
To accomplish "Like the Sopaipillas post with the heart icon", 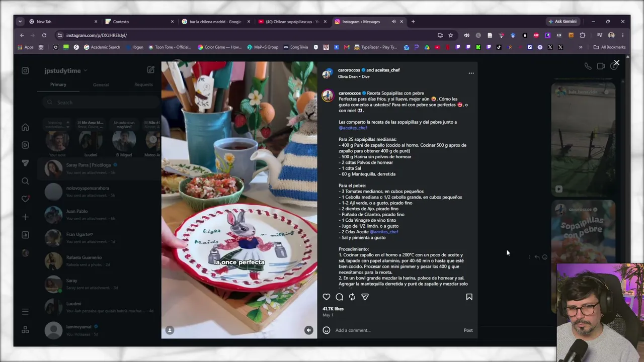I will click(x=327, y=297).
